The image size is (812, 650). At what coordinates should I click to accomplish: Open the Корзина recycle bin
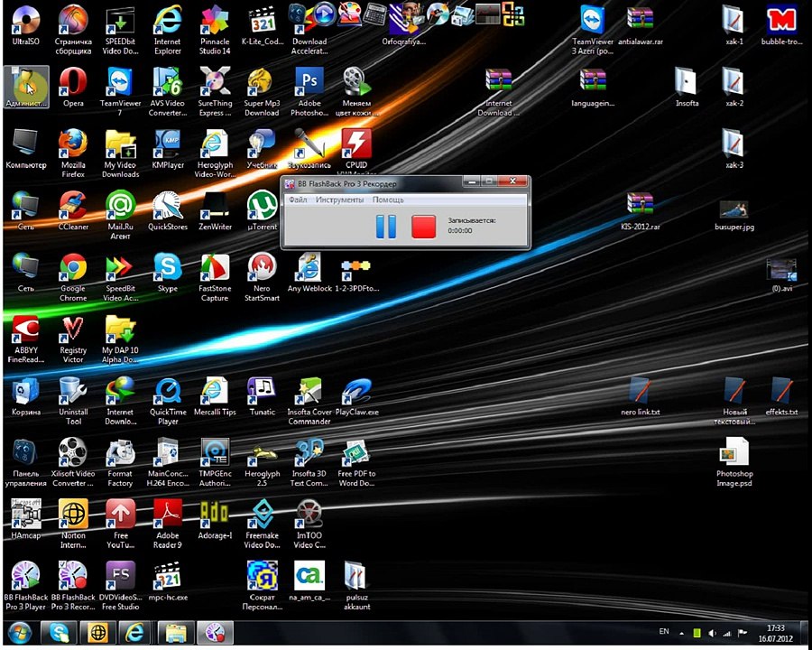pos(25,395)
